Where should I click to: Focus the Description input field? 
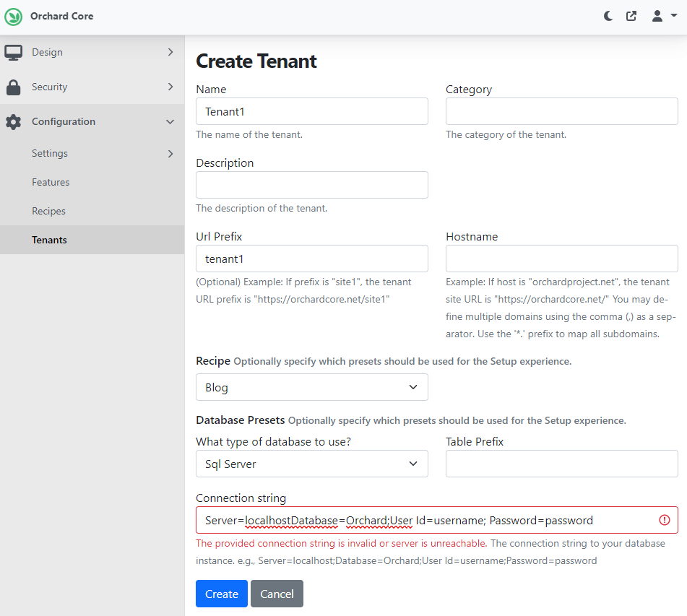(312, 185)
